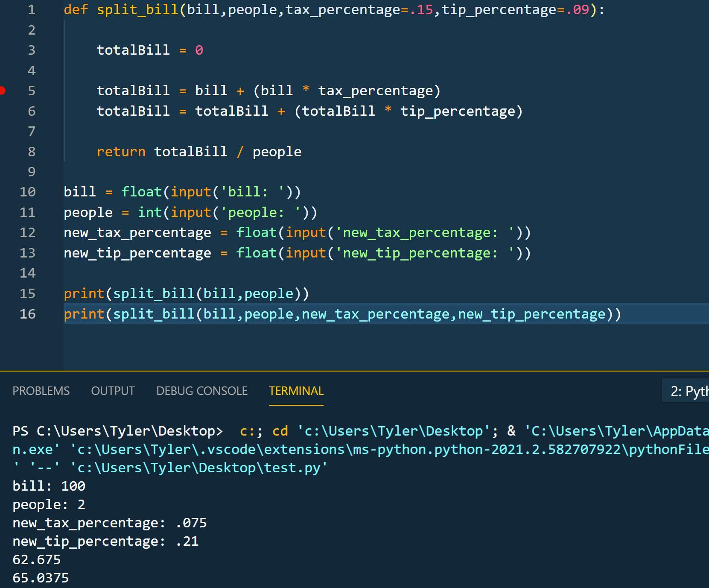Click line number 16 in the gutter
The width and height of the screenshot is (709, 588).
click(28, 314)
